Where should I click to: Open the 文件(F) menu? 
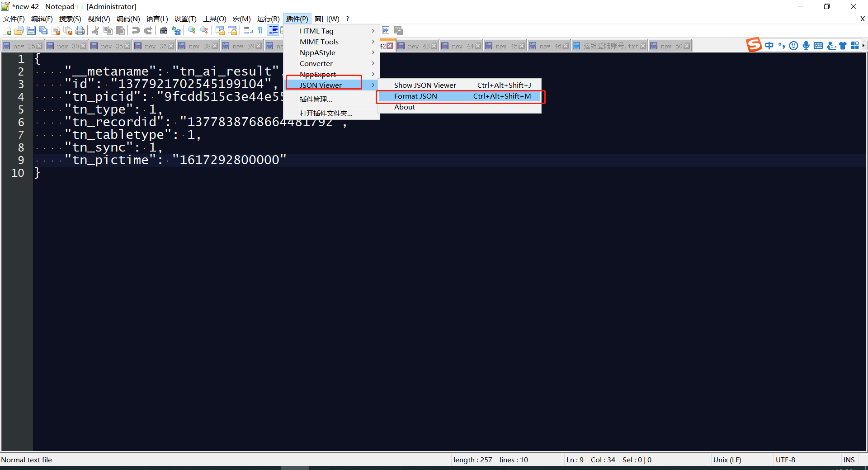[x=14, y=19]
